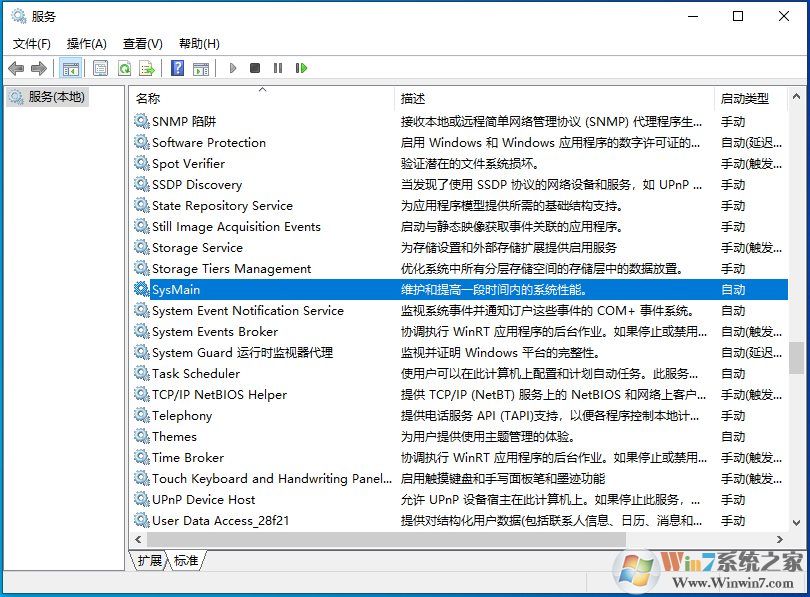Refresh the services list with toolbar icon
Image resolution: width=810 pixels, height=597 pixels.
[124, 68]
